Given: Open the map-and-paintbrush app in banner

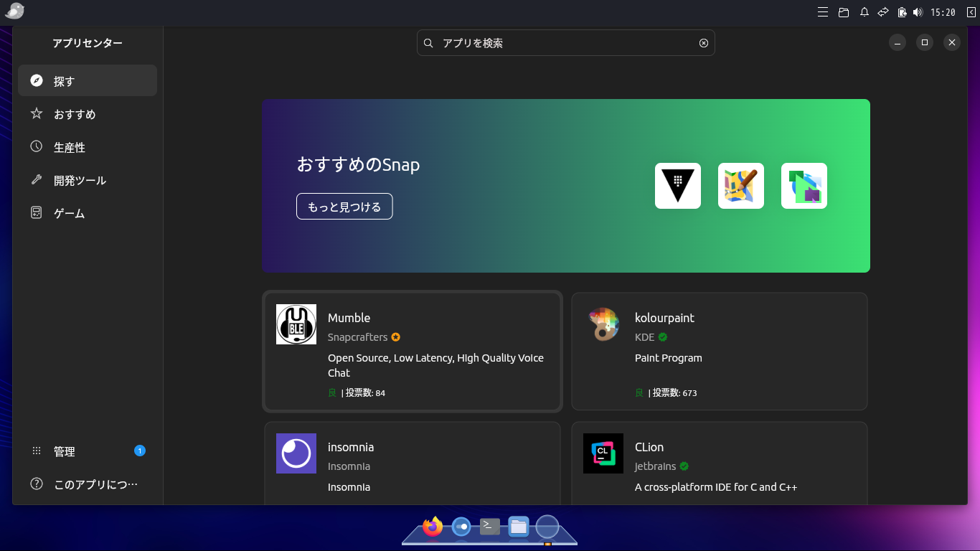Looking at the screenshot, I should tap(741, 186).
